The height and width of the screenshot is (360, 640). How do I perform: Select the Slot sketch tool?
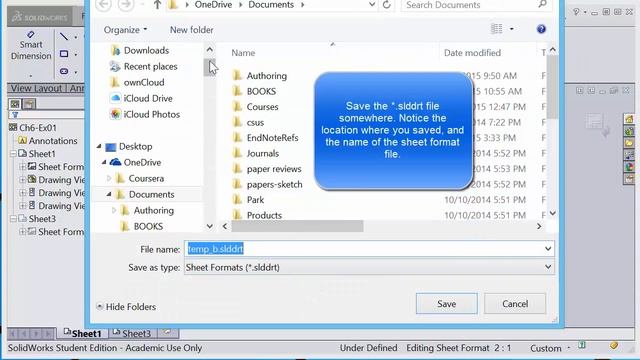pos(64,71)
